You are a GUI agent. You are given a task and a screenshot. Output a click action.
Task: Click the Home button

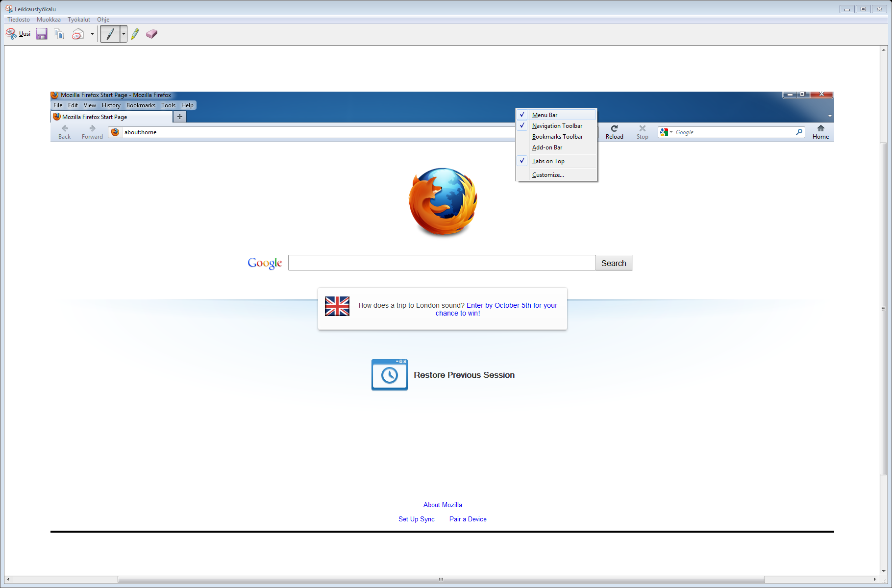coord(820,132)
